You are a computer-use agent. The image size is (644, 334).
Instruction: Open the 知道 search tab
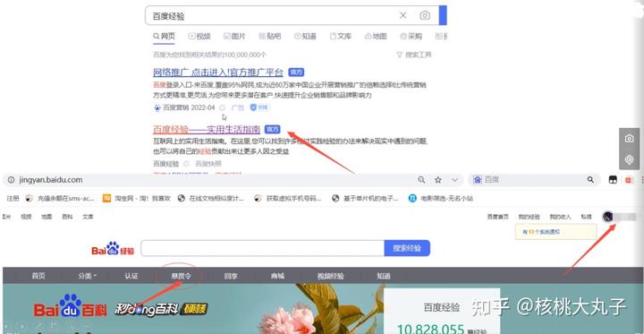(305, 37)
